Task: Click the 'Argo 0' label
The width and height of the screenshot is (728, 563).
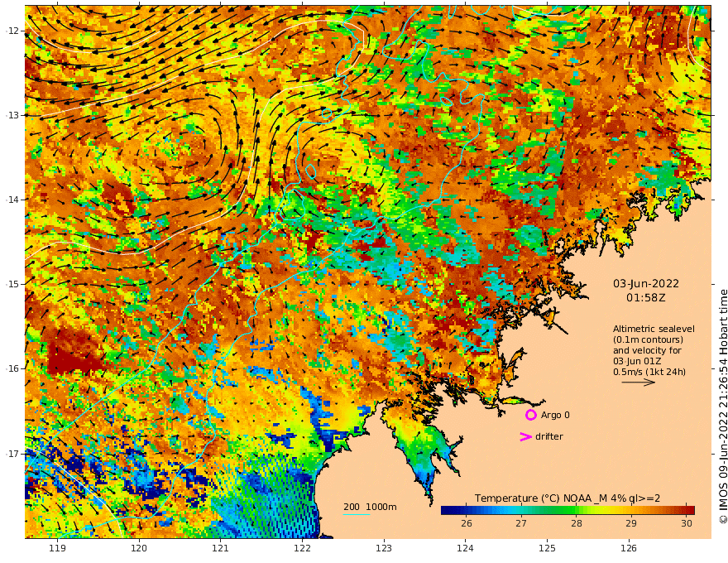Action: click(555, 415)
